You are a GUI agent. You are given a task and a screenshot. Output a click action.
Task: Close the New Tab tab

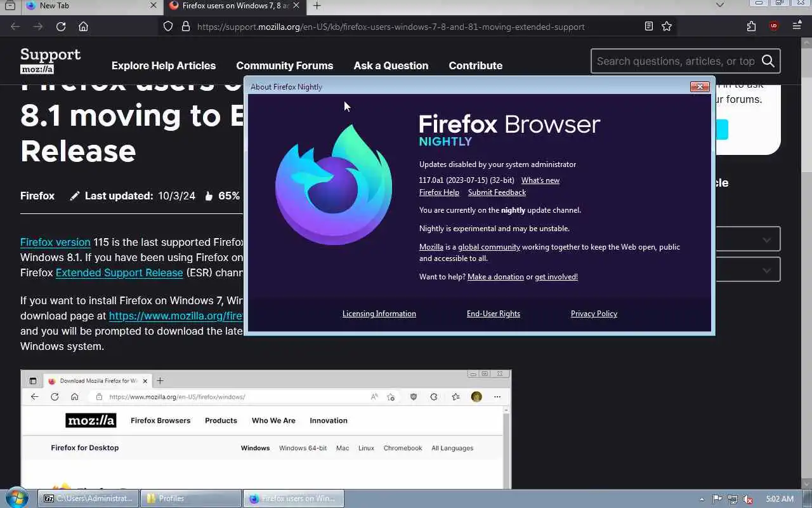click(154, 6)
